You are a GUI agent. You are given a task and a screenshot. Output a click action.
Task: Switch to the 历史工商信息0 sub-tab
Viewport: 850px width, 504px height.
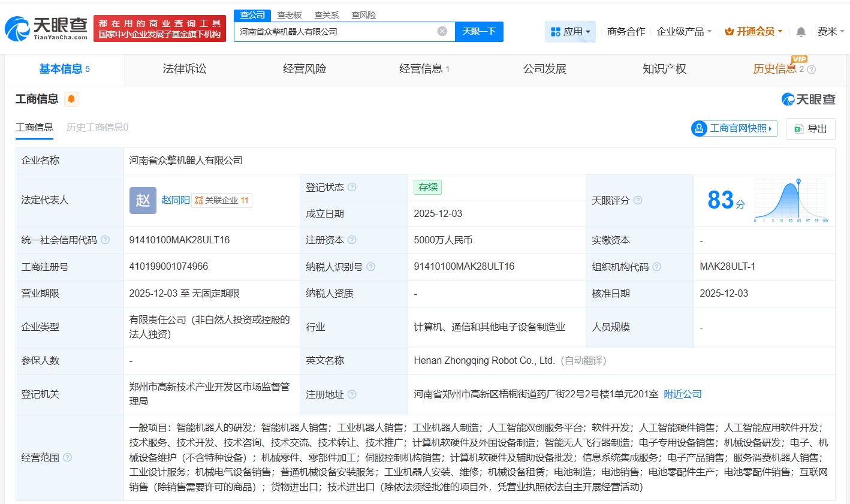98,128
